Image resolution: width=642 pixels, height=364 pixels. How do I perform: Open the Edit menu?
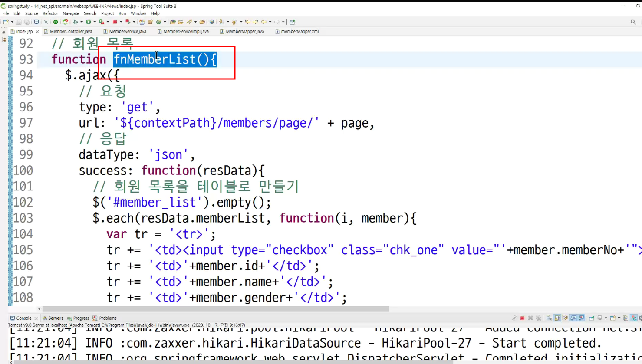[x=17, y=13]
